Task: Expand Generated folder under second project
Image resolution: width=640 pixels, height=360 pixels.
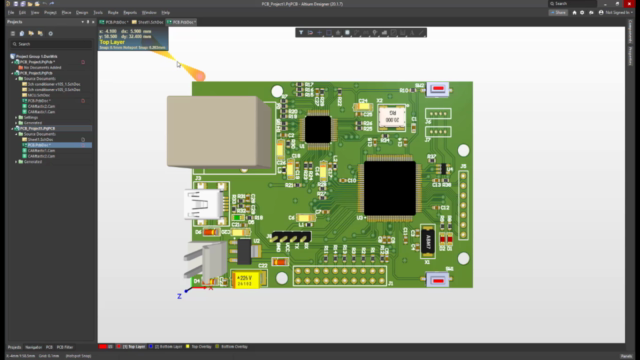Action: click(x=16, y=123)
